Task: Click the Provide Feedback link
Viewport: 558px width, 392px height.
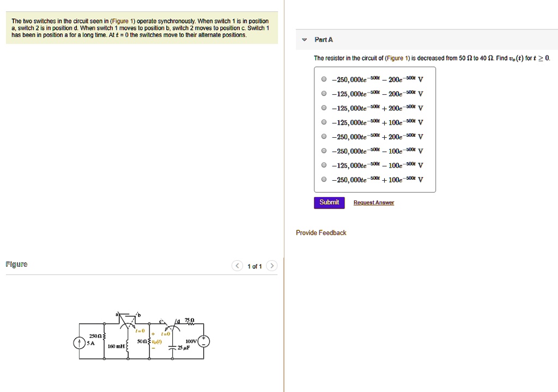Action: coord(320,232)
